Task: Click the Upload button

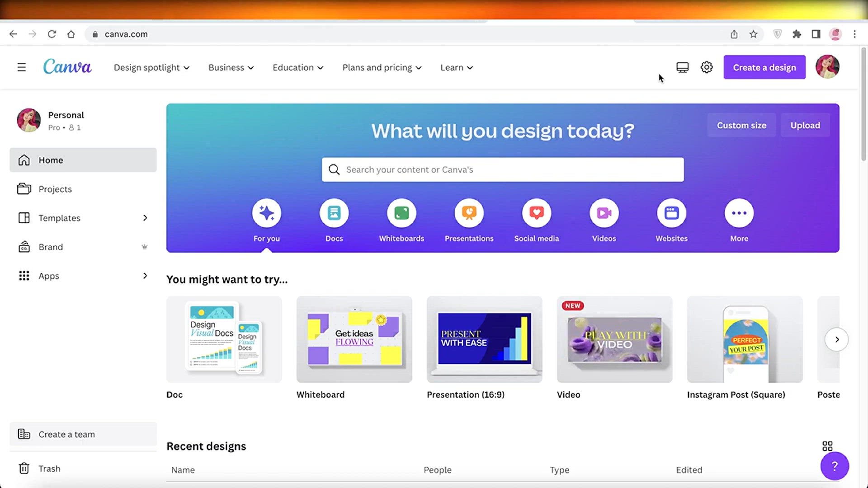Action: pyautogui.click(x=805, y=125)
